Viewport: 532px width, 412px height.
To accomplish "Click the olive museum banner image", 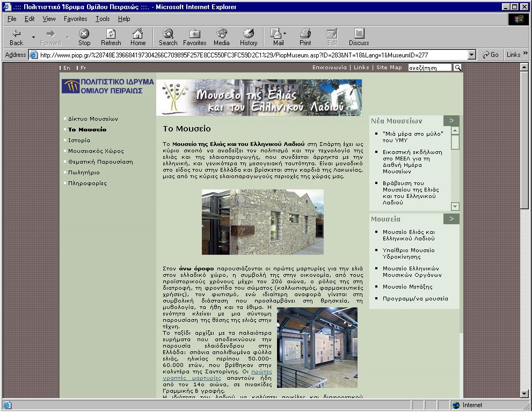I will coord(259,98).
